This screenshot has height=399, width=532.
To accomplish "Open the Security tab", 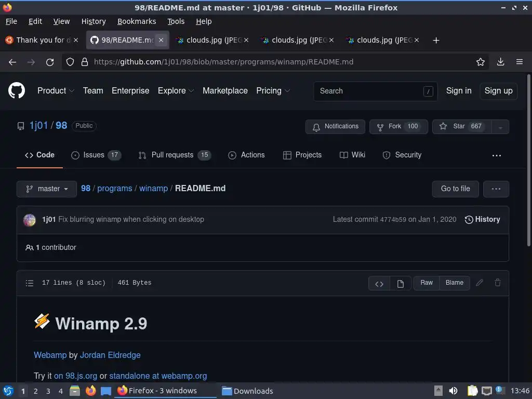I will (402, 155).
